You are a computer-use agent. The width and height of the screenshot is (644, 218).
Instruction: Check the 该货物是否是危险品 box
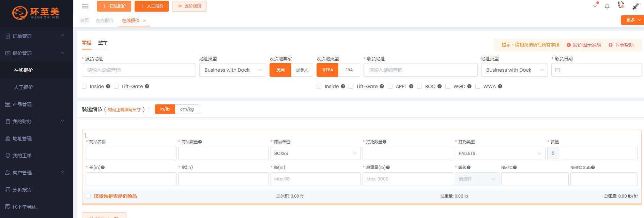click(x=88, y=196)
